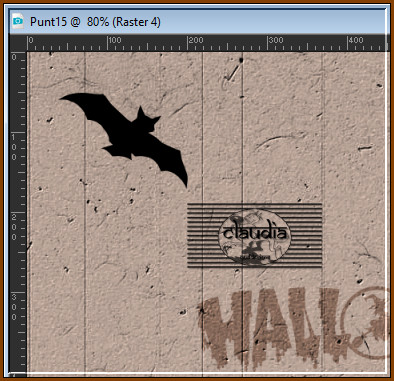
Task: Click the bat's left wing tip
Action: (63, 98)
